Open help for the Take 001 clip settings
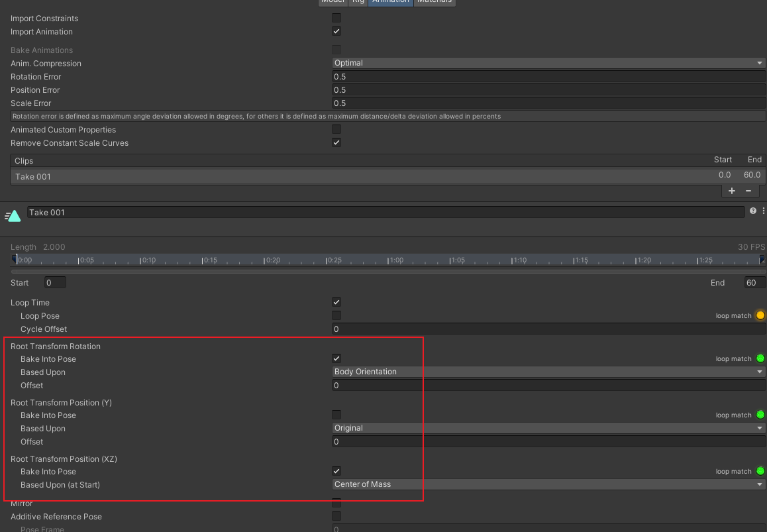Image resolution: width=767 pixels, height=532 pixels. pyautogui.click(x=752, y=211)
